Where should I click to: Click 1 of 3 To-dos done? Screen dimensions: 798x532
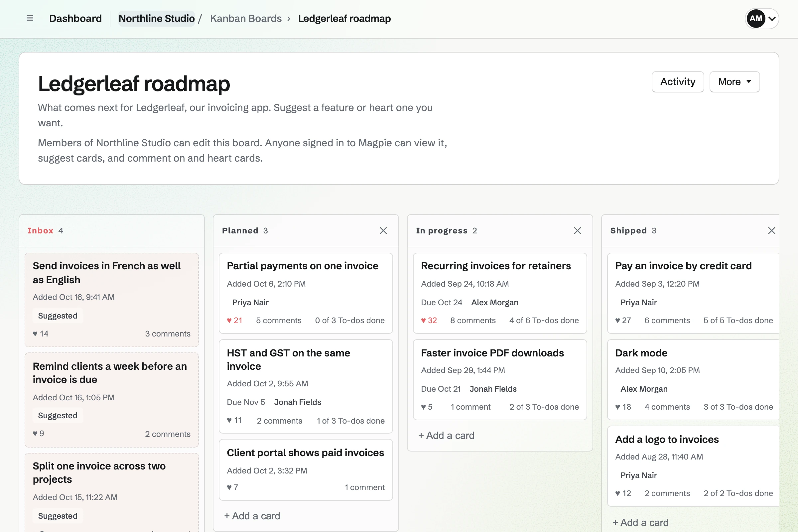(x=350, y=421)
